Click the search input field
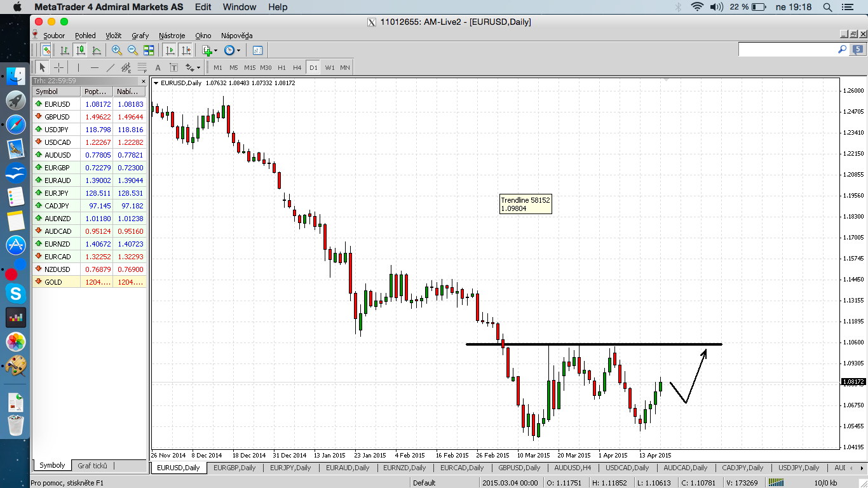The height and width of the screenshot is (488, 868). (788, 50)
